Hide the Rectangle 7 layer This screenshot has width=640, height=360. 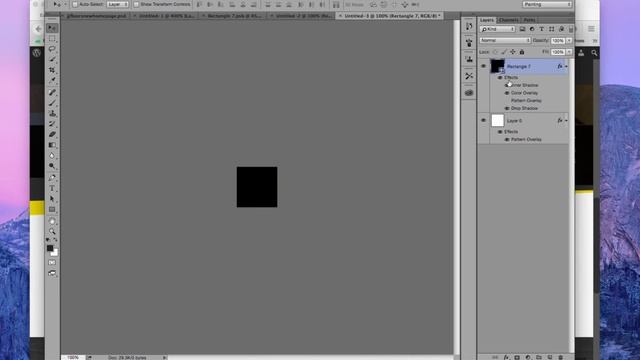pyautogui.click(x=483, y=66)
